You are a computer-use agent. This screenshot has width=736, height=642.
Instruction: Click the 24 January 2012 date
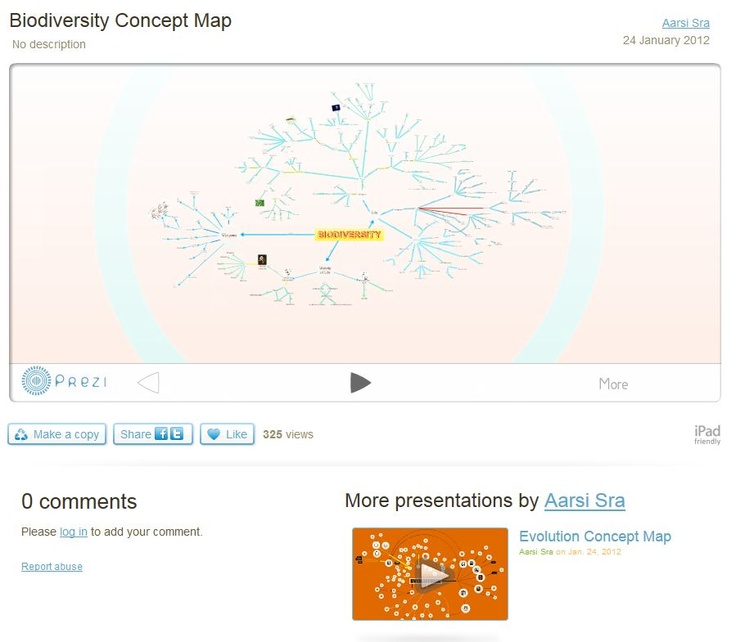(666, 40)
